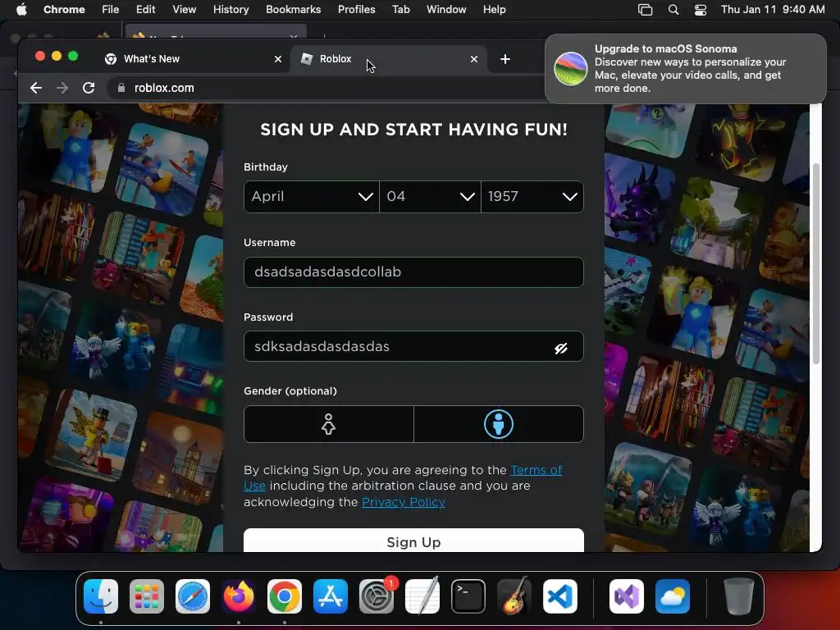Screen dimensions: 840x630
Task: Open Visual Studio Code from the dock
Action: click(560, 596)
